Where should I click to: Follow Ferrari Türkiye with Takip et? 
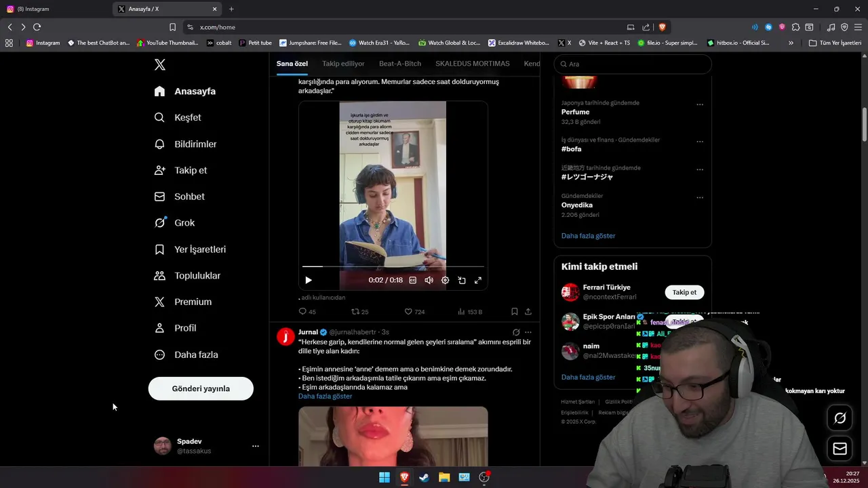pos(684,292)
